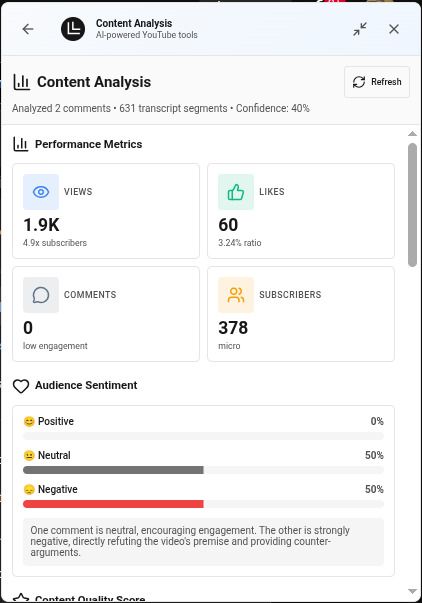
Task: Click the red Negative sentiment bar
Action: [113, 504]
